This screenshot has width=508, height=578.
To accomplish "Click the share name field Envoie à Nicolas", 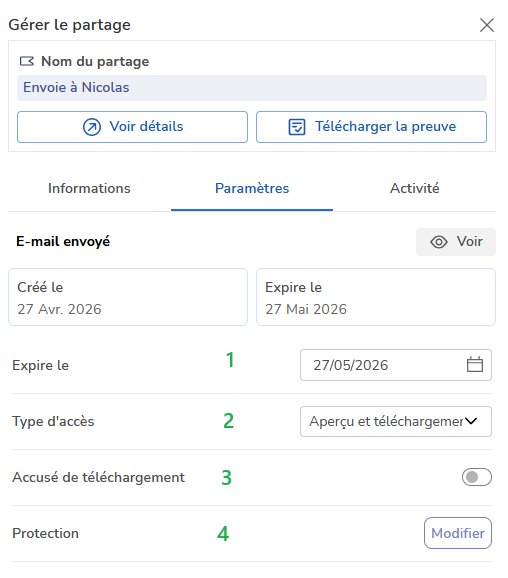I will click(x=252, y=88).
